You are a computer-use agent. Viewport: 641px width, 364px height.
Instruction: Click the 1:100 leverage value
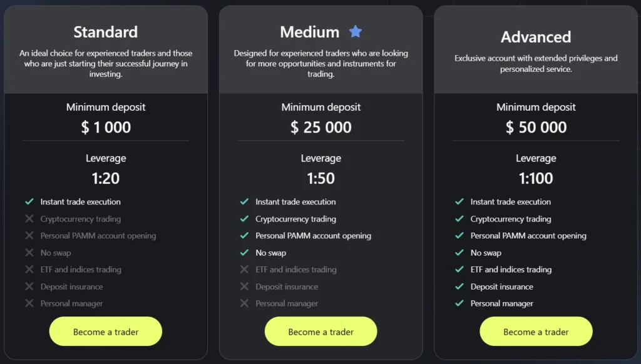coord(536,178)
